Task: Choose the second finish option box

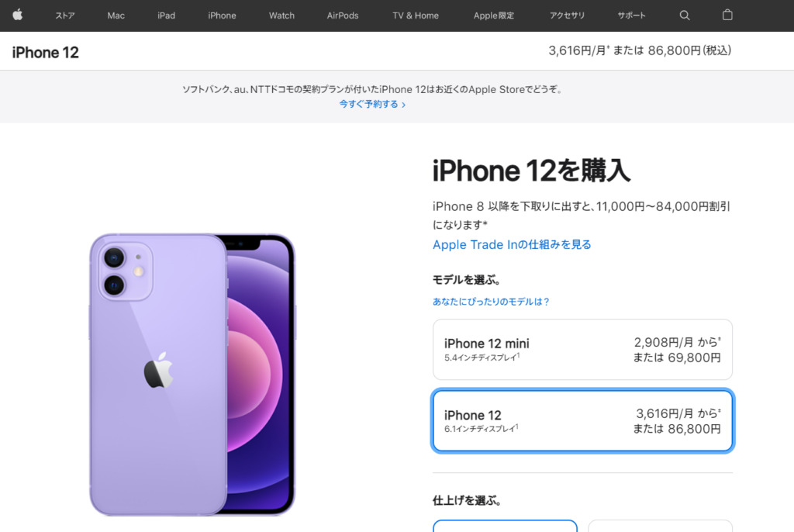Action: (x=661, y=526)
